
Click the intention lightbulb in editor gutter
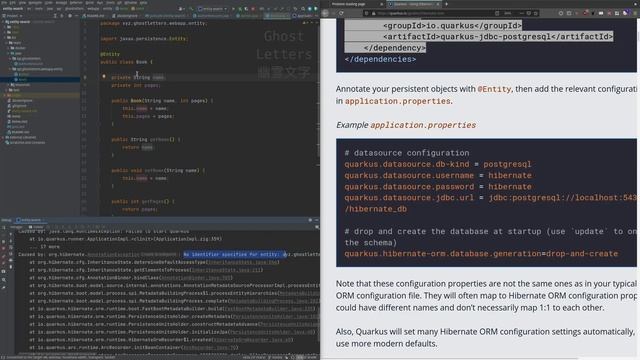coord(104,76)
